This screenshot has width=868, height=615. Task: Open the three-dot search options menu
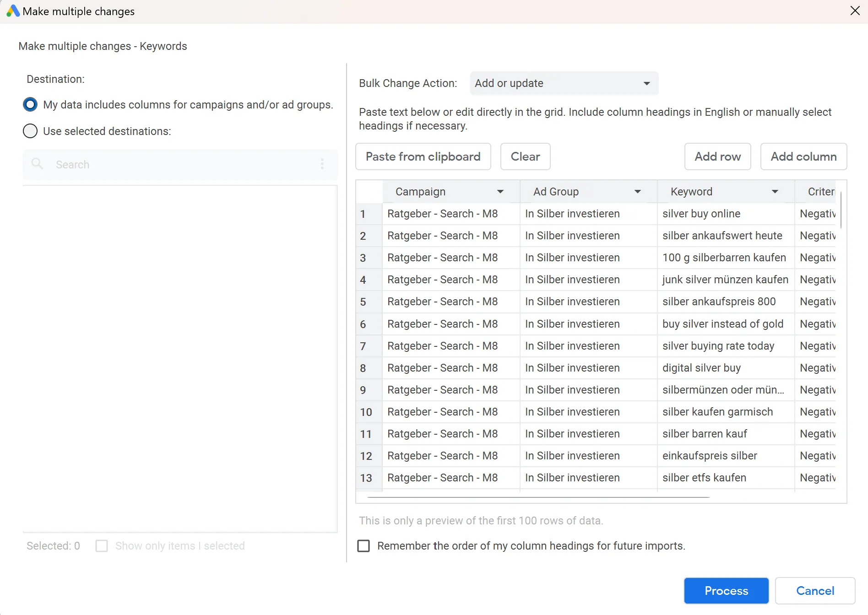point(322,164)
